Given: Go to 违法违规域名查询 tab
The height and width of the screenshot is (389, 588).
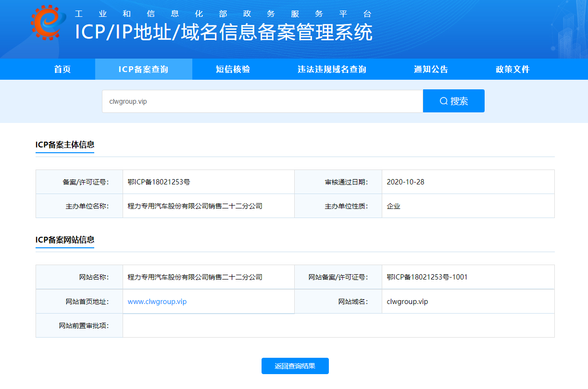Looking at the screenshot, I should pyautogui.click(x=332, y=69).
